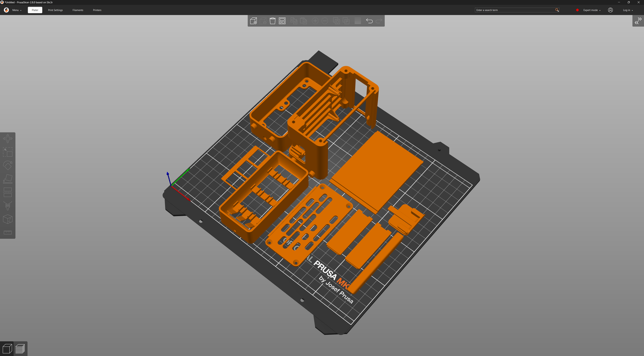Image resolution: width=644 pixels, height=356 pixels.
Task: Select the Paint-on supports tool
Action: pyautogui.click(x=8, y=205)
